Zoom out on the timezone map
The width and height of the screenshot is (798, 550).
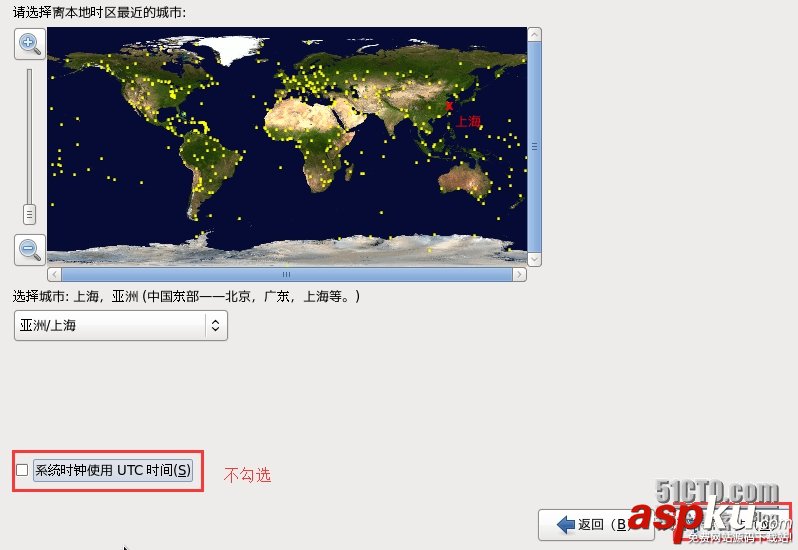click(30, 249)
